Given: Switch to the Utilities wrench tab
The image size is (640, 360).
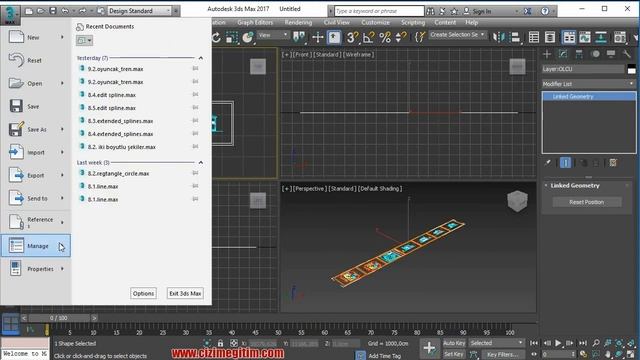Looking at the screenshot, I should click(627, 54).
